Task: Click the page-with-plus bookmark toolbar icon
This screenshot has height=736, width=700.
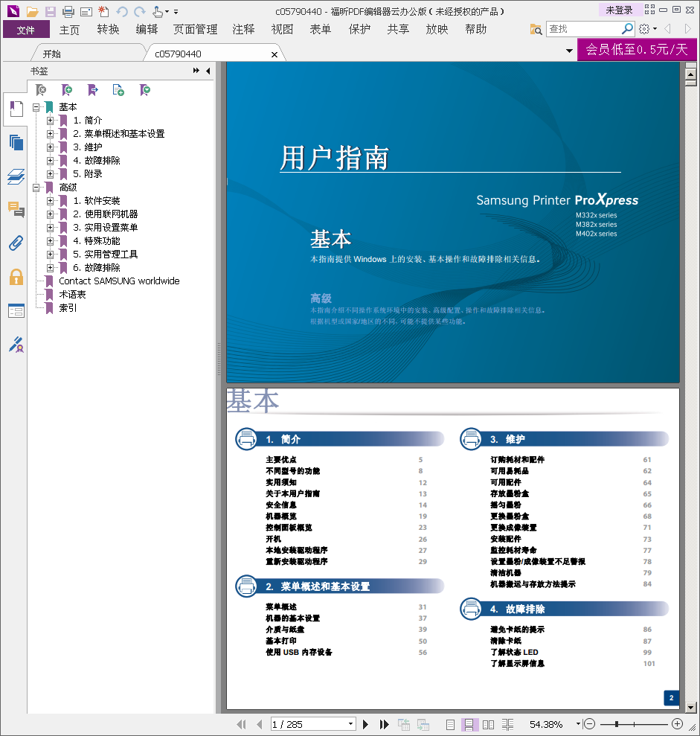Action: coord(118,89)
